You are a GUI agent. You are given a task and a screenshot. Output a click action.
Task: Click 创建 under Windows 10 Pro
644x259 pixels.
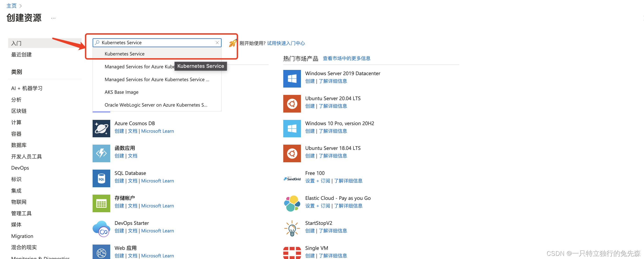point(310,131)
